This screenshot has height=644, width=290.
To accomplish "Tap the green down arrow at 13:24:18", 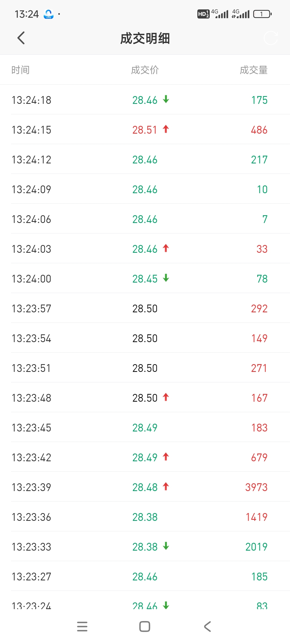I will pyautogui.click(x=166, y=99).
